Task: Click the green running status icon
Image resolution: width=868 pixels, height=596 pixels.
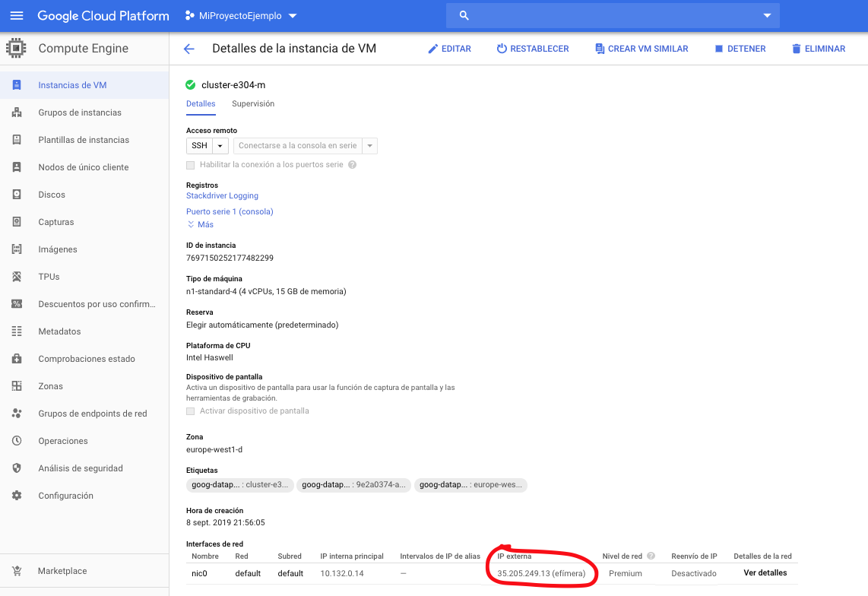Action: [x=191, y=84]
